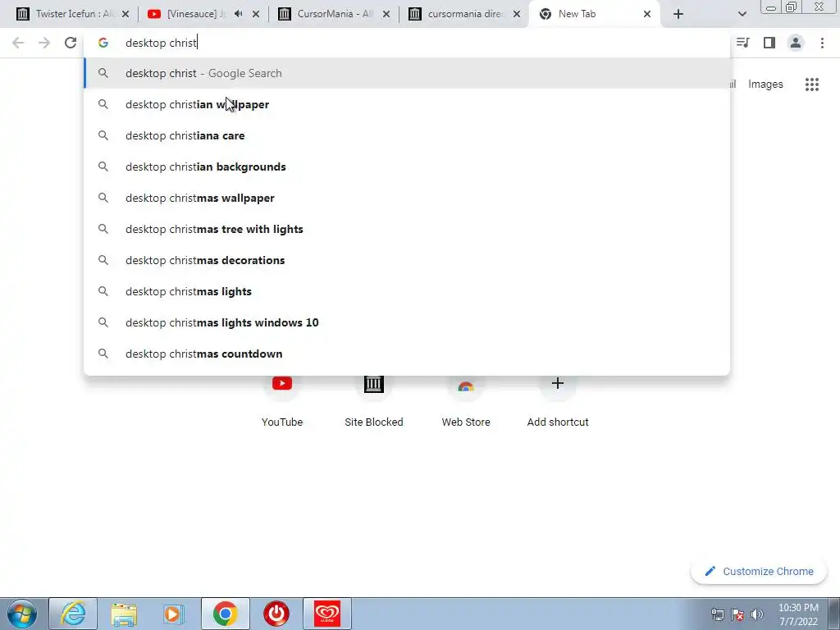Open the red power-button app on taskbar

coord(276,614)
